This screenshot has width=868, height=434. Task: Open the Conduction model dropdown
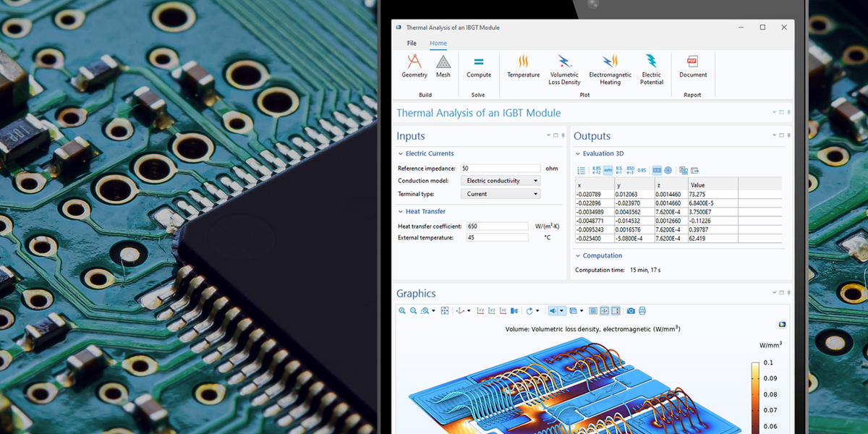point(501,181)
